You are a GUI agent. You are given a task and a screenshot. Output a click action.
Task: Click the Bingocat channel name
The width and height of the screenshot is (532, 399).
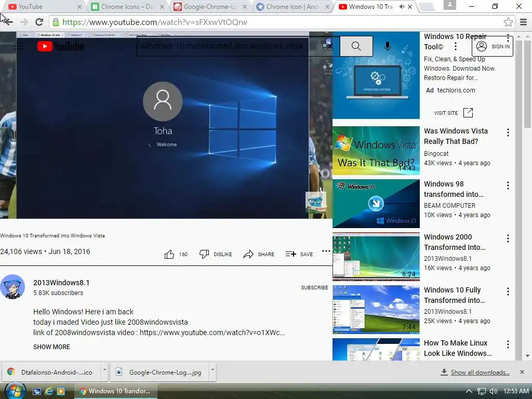point(436,154)
